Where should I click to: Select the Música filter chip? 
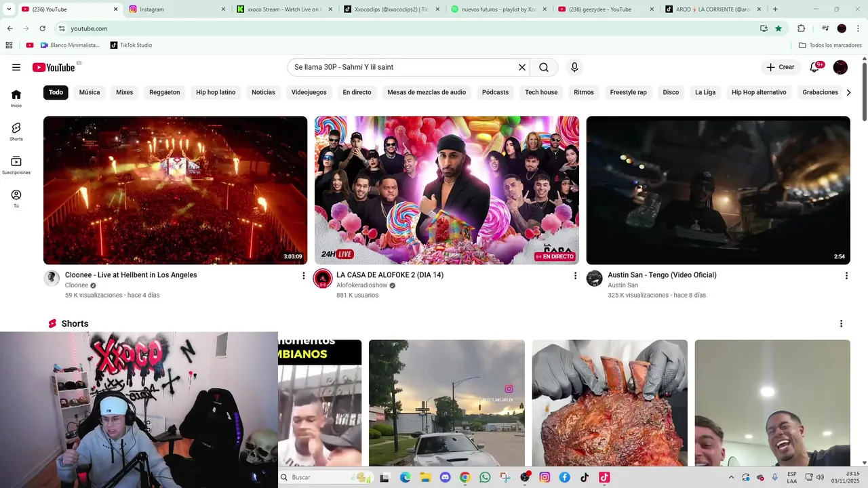tap(90, 92)
